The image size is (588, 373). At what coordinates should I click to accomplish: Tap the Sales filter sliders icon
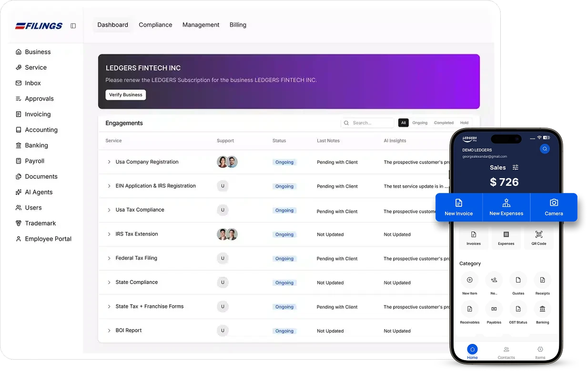tap(515, 167)
